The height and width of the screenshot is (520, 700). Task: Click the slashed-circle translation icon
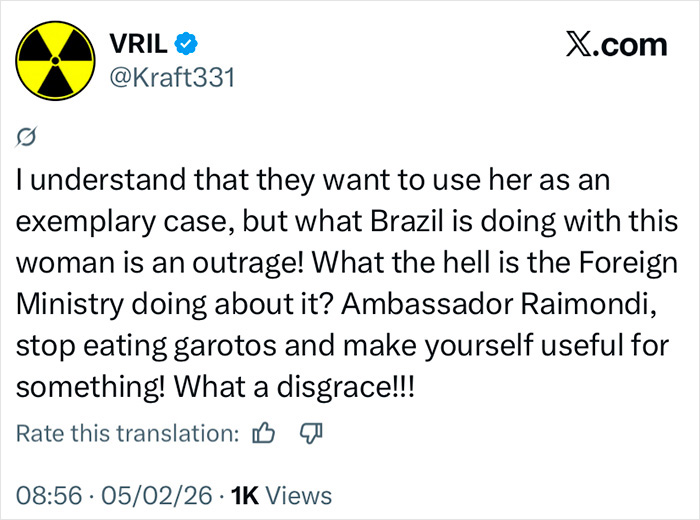(x=29, y=135)
